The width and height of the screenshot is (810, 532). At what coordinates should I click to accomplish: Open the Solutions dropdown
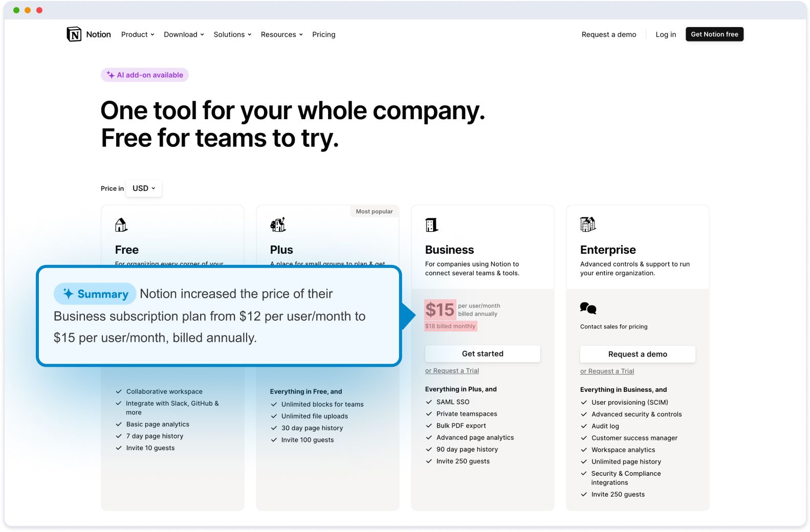pos(232,34)
